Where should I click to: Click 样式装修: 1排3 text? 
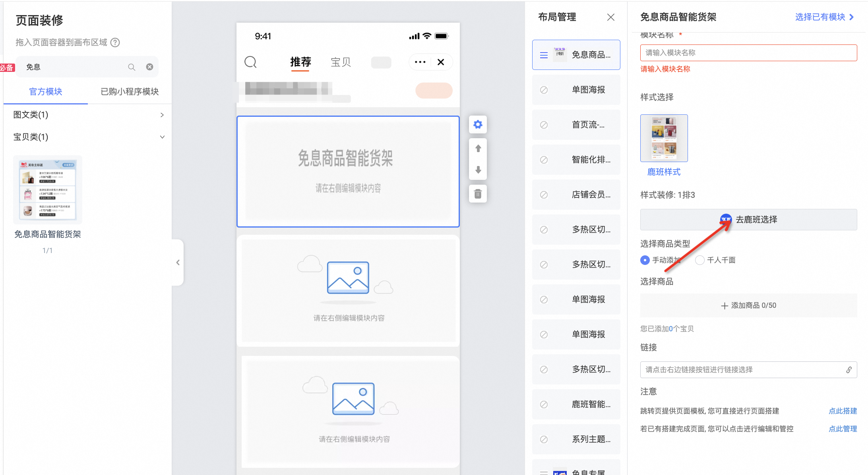pyautogui.click(x=667, y=195)
